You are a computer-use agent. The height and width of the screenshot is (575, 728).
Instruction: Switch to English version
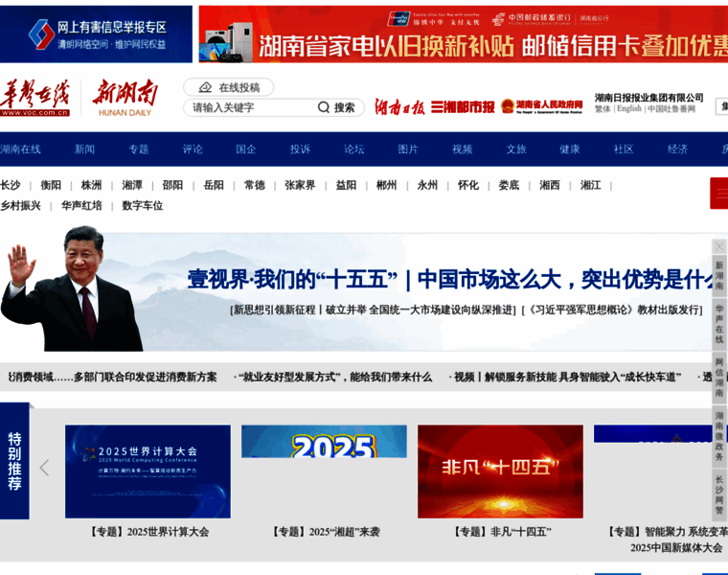tap(629, 108)
